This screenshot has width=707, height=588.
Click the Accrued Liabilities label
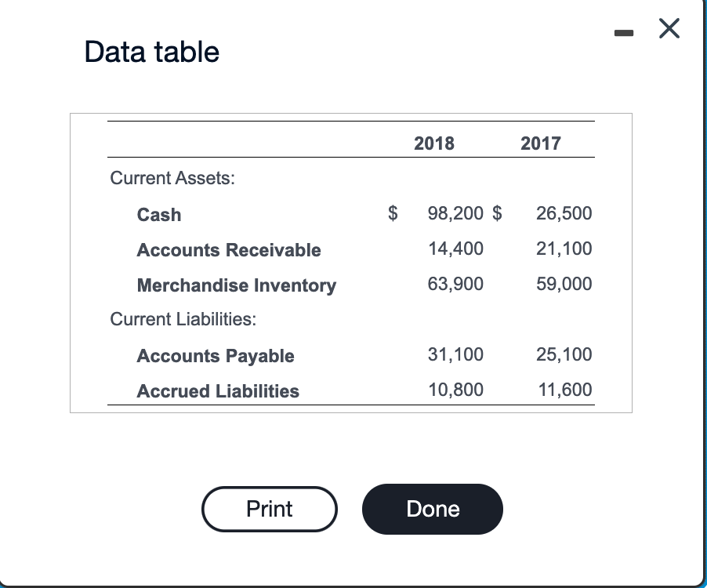click(218, 391)
